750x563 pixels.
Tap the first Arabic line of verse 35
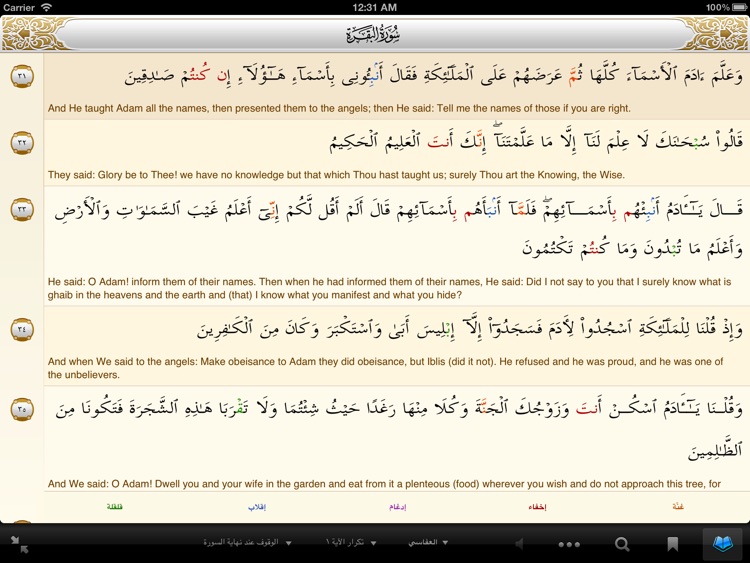click(398, 409)
